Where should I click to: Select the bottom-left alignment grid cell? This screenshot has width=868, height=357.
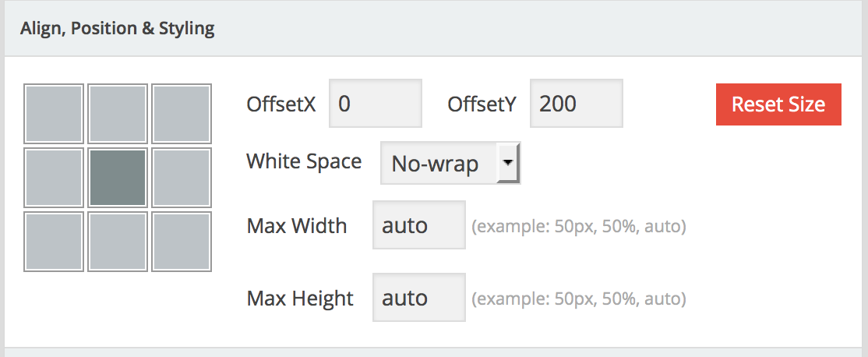coord(54,241)
